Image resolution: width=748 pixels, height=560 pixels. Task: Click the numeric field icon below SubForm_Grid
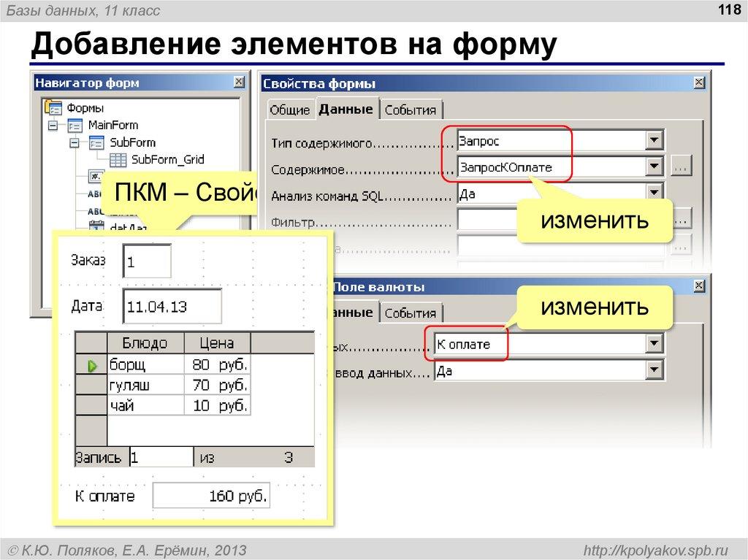click(96, 177)
